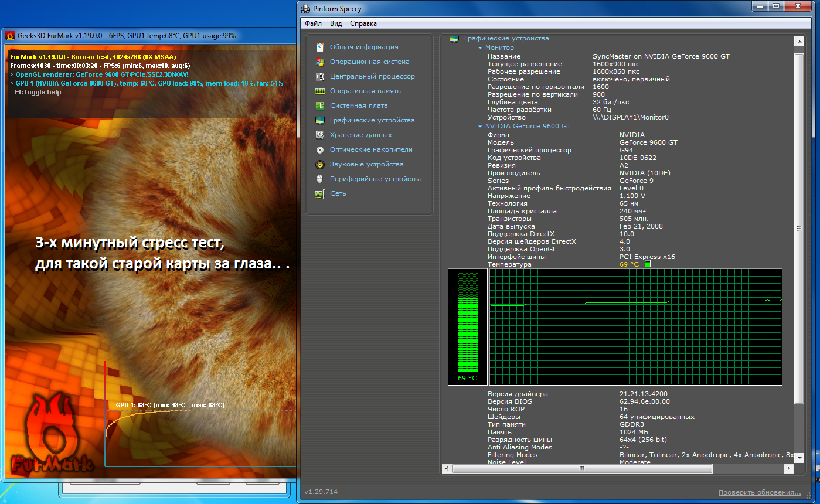The height and width of the screenshot is (504, 820).
Task: Toggle the green temperature indicator square
Action: tap(648, 264)
